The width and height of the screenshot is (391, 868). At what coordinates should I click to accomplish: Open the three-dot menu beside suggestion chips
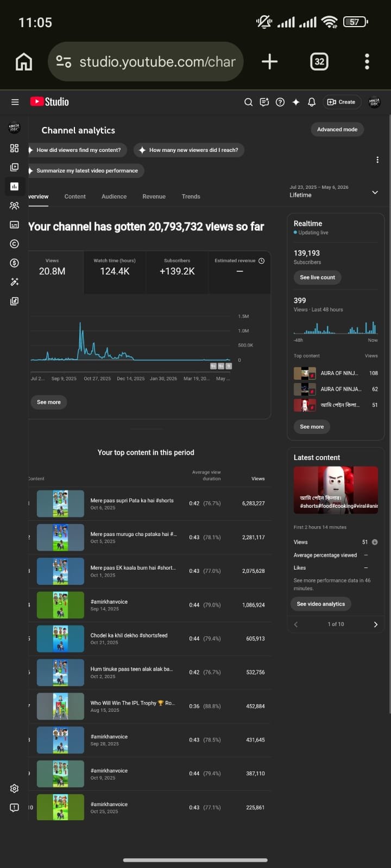click(x=377, y=160)
